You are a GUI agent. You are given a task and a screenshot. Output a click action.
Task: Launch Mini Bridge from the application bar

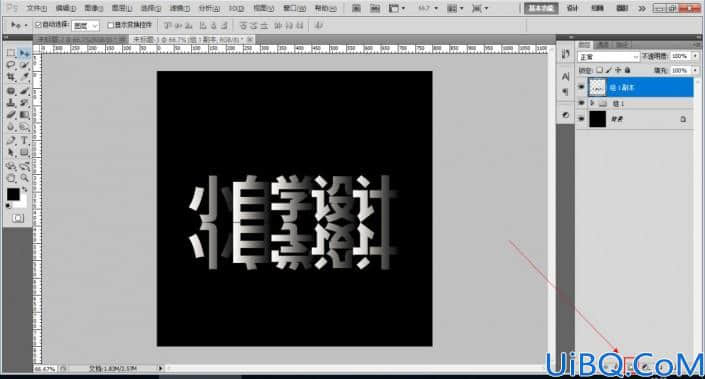[375, 8]
